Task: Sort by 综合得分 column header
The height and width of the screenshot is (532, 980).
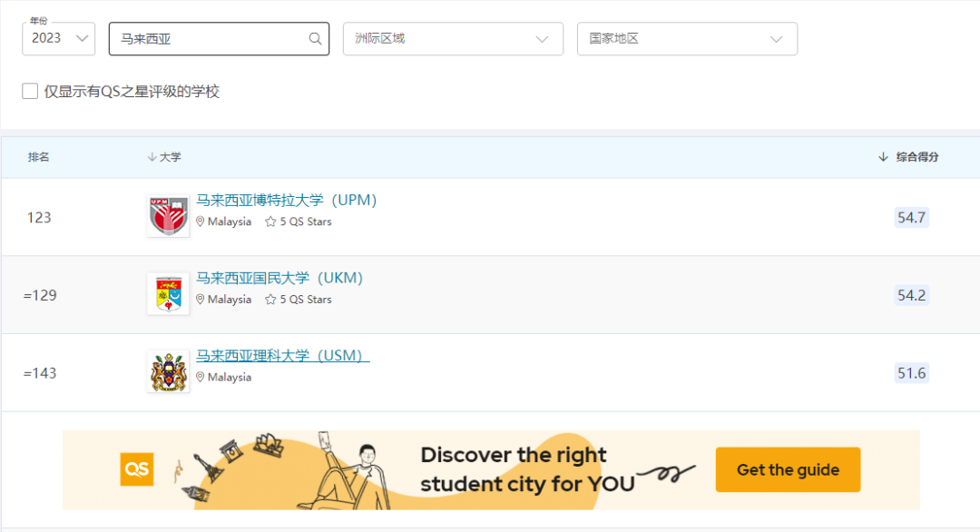Action: [x=916, y=157]
